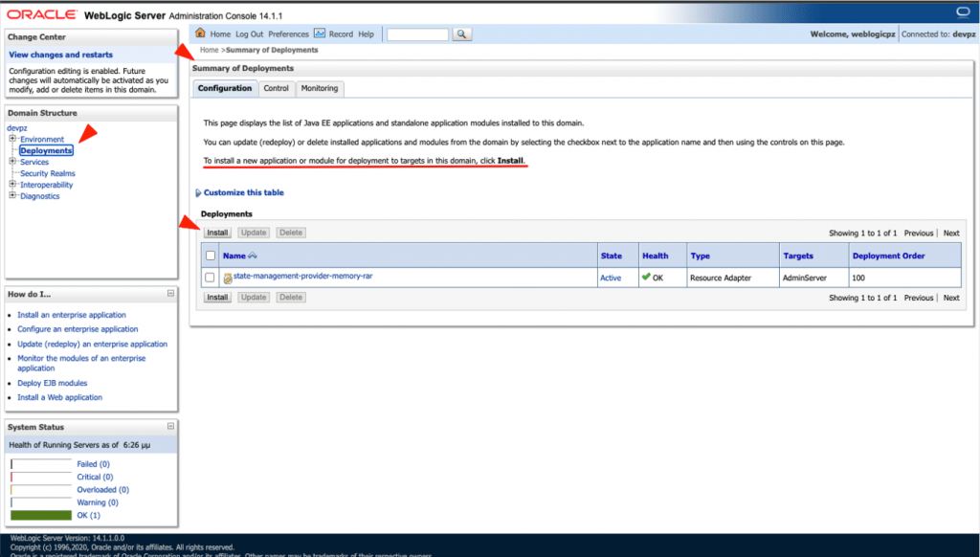Click Next in the top pagination

pyautogui.click(x=951, y=234)
